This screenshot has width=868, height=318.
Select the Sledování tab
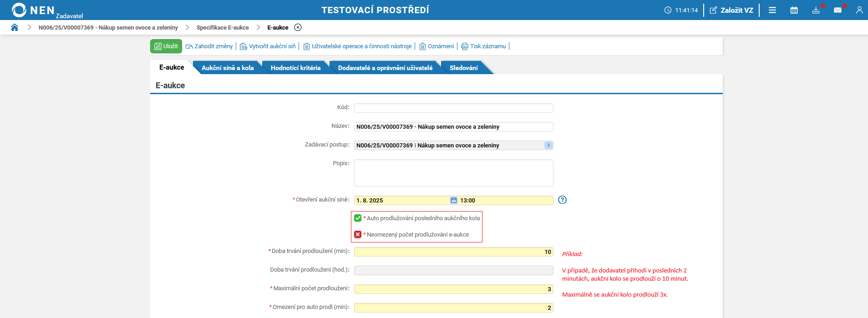point(463,68)
